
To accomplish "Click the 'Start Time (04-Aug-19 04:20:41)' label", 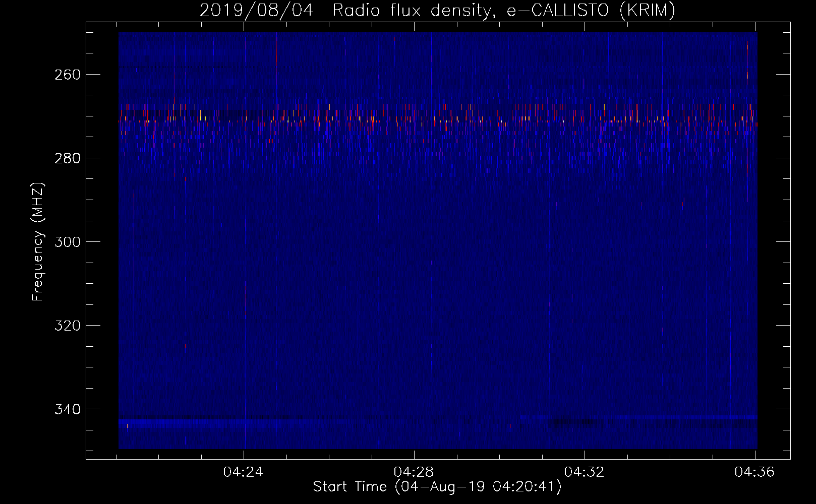I will pos(437,487).
